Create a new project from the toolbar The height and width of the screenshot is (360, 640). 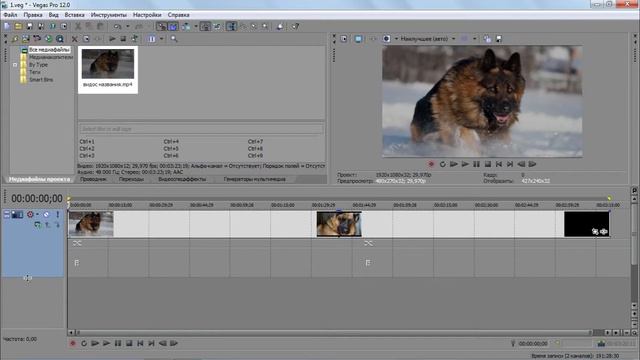coord(7,27)
